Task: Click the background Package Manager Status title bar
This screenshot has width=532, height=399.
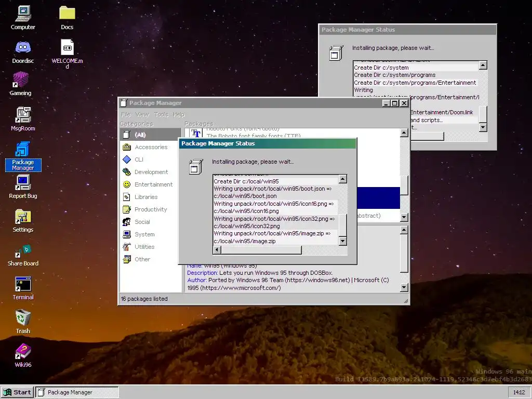Action: click(x=407, y=30)
